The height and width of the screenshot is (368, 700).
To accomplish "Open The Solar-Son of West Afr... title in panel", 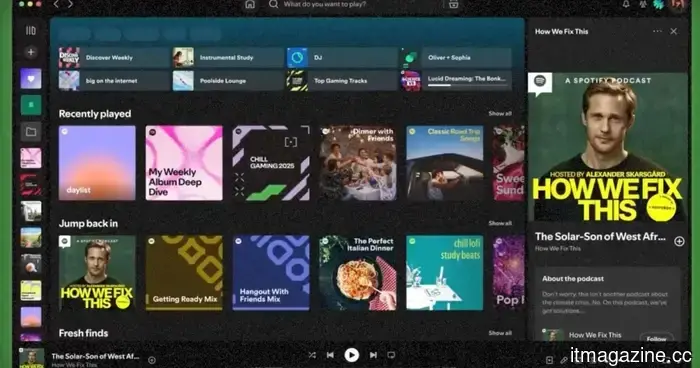I will 600,237.
